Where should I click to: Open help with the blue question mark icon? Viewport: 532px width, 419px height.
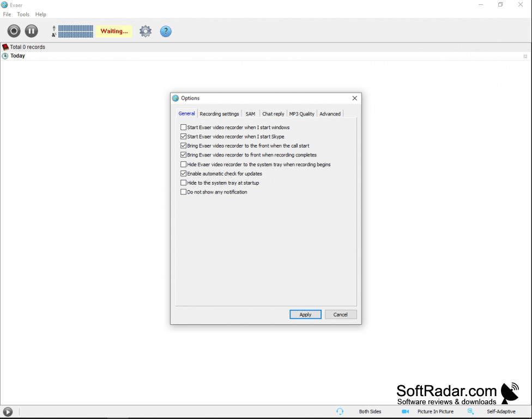pos(166,31)
